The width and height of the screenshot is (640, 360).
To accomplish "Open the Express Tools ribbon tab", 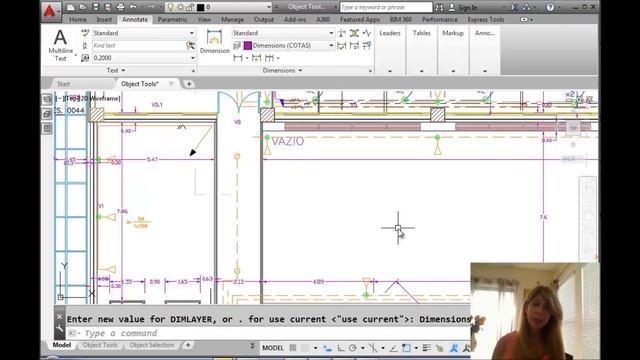I will click(486, 19).
